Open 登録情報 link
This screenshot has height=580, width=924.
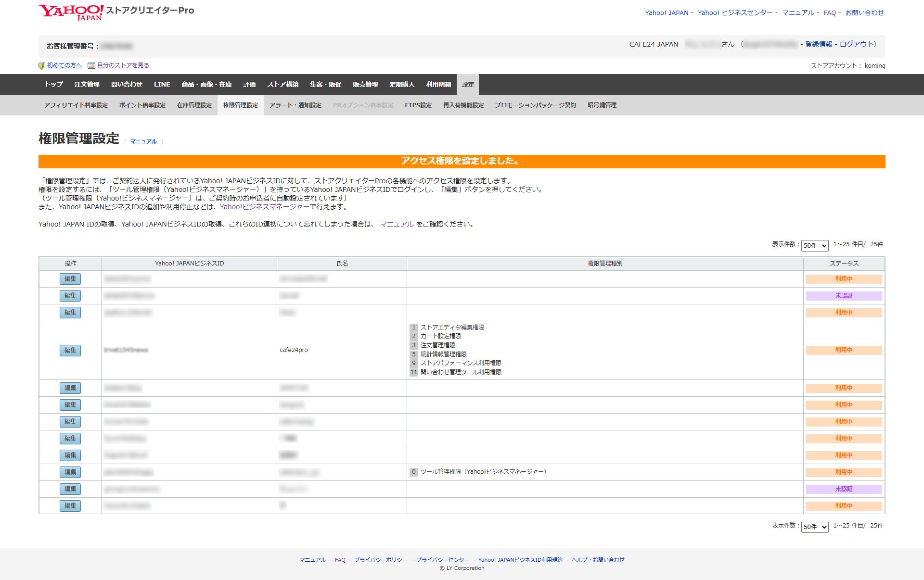coord(818,44)
